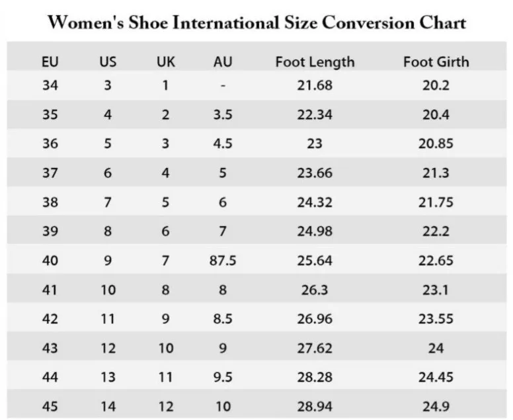Select EU size 45 cell
The height and width of the screenshot is (420, 513).
50,405
